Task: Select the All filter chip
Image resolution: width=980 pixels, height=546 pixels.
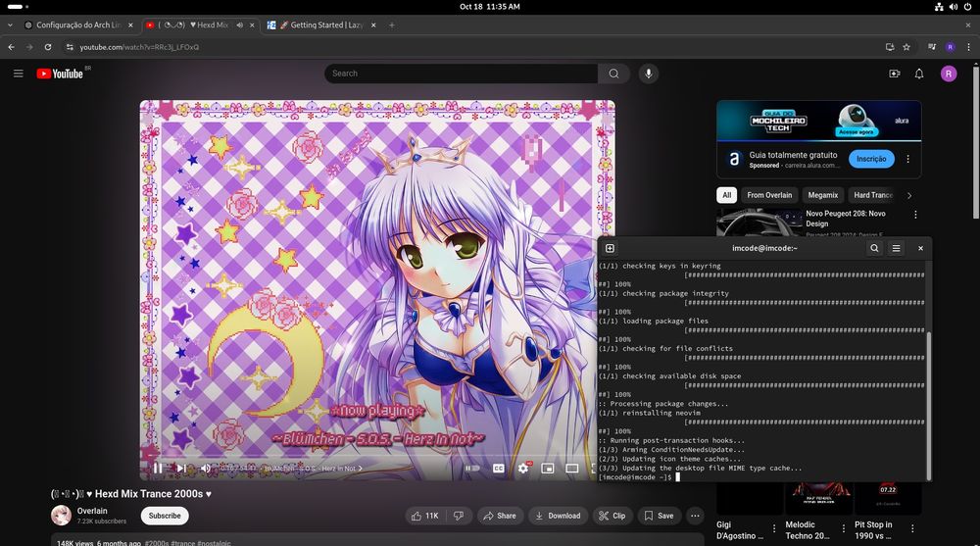Action: (727, 195)
